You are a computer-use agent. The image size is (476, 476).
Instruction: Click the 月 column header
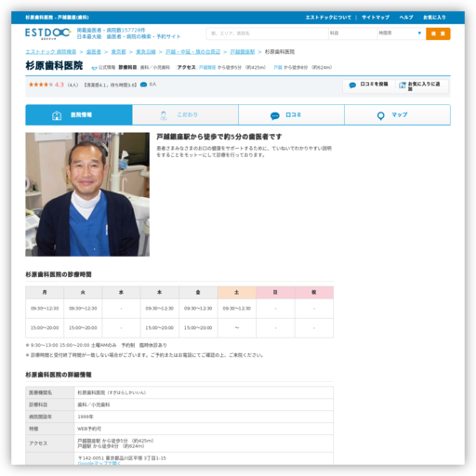tap(45, 292)
